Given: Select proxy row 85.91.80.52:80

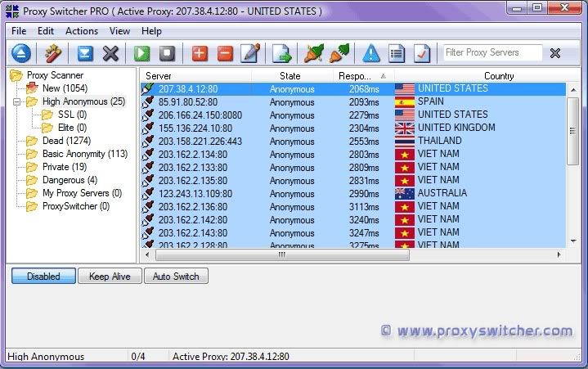Looking at the screenshot, I should point(353,102).
